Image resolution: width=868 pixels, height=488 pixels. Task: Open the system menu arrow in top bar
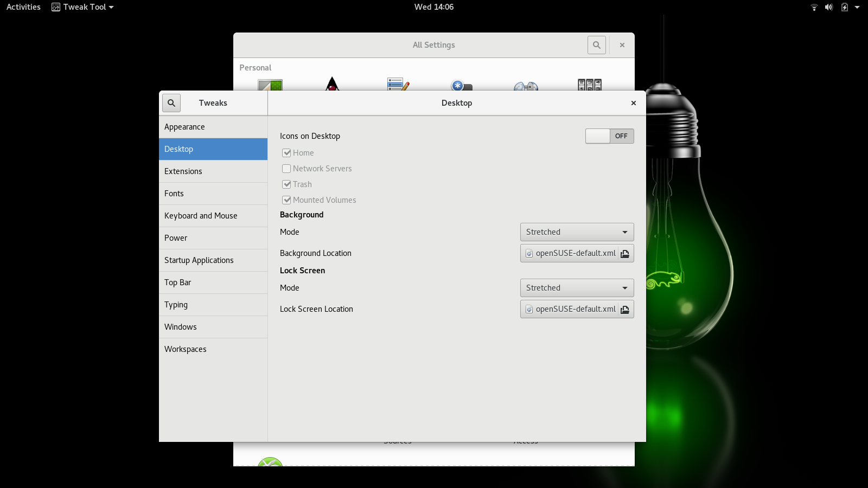pos(857,7)
